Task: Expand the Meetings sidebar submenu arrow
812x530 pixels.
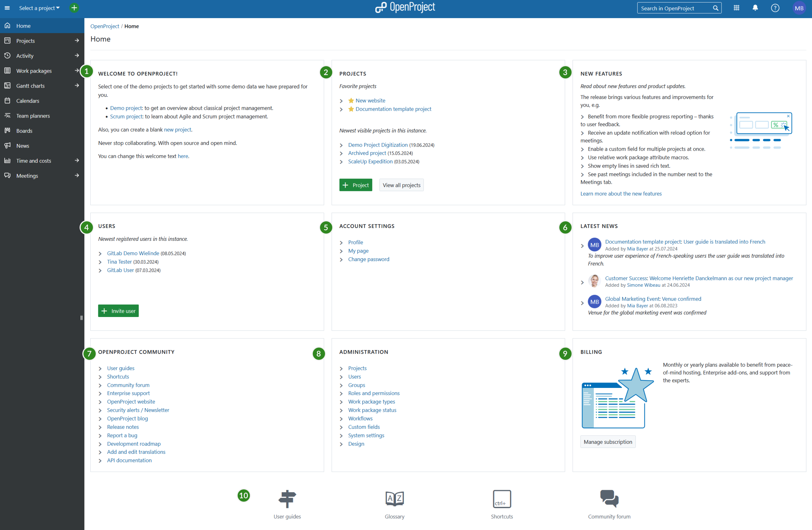Action: pyautogui.click(x=77, y=175)
